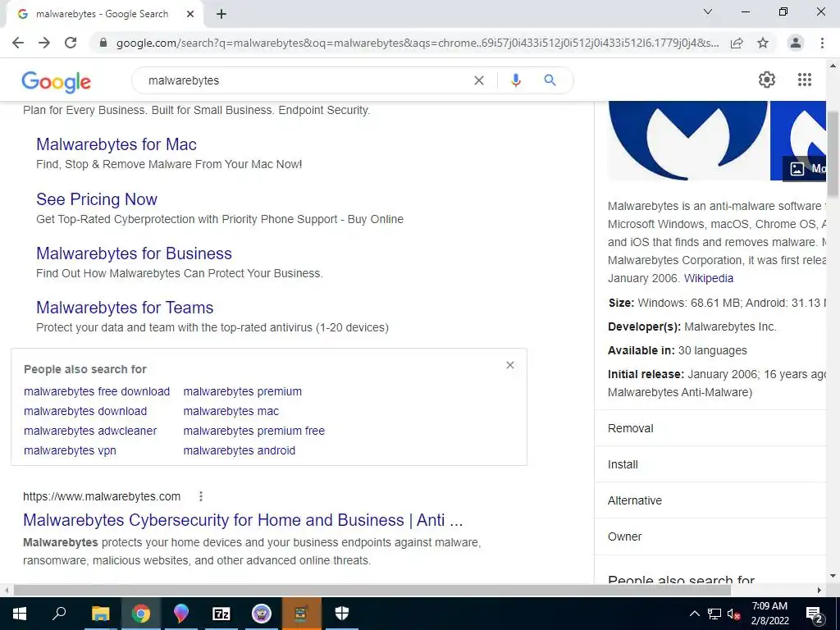This screenshot has height=630, width=840.
Task: Click the blue magnifier search icon
Action: click(x=550, y=80)
